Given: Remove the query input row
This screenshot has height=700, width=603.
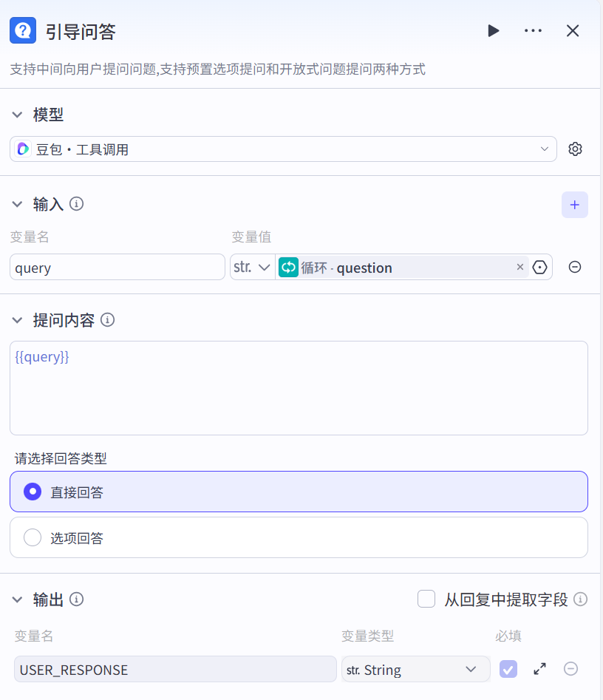Looking at the screenshot, I should point(574,268).
